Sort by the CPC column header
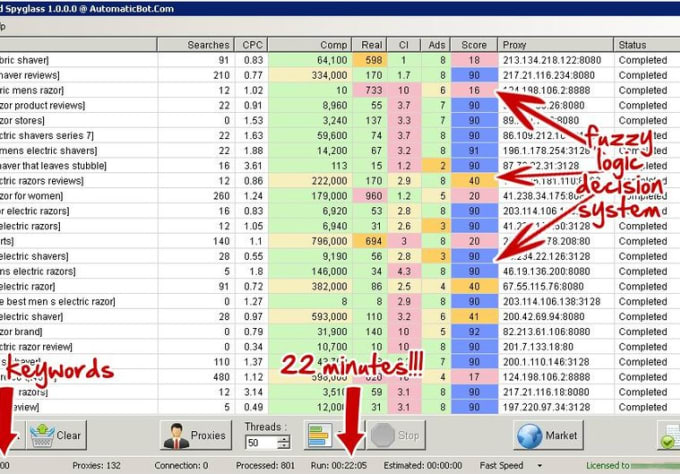This screenshot has height=474, width=680. (x=251, y=45)
